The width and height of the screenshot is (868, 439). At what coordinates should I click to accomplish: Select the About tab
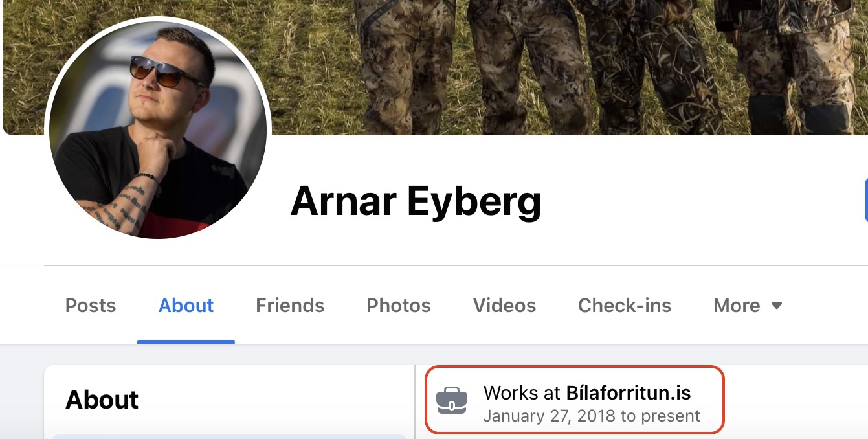186,306
